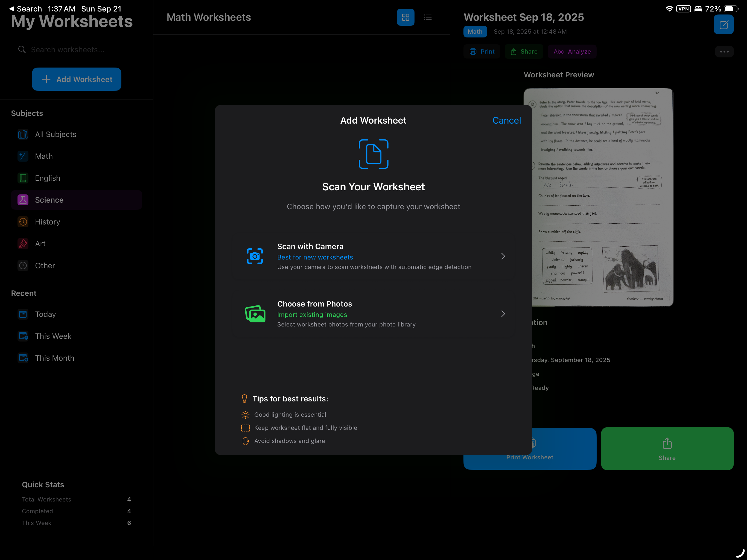Screen dimensions: 747x560
Task: Tap the sleep focus bed icon
Action: (x=698, y=9)
